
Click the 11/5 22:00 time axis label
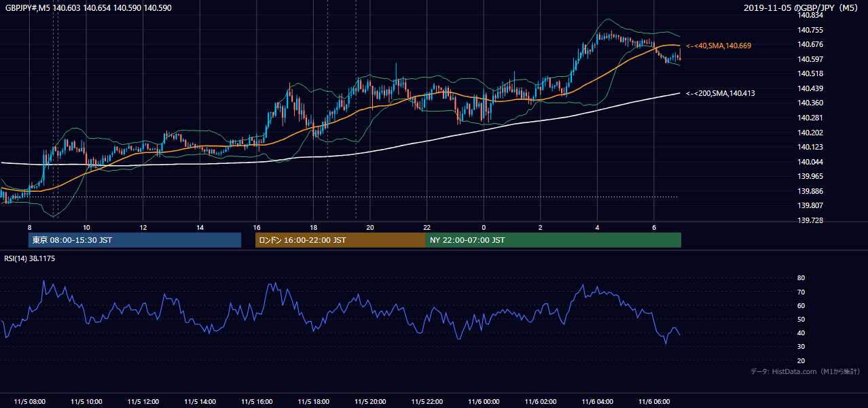pyautogui.click(x=427, y=402)
